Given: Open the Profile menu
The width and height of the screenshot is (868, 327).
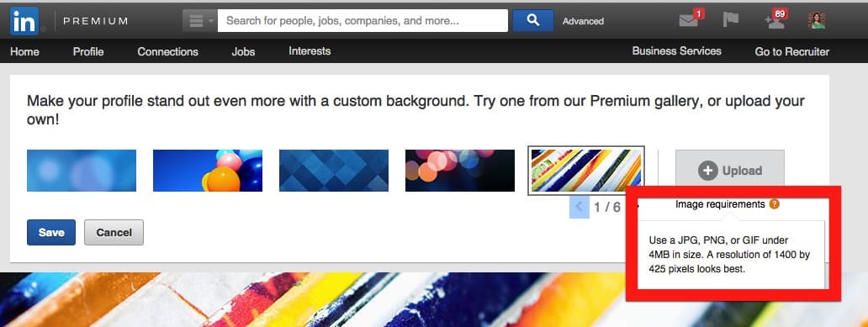Looking at the screenshot, I should click(88, 51).
